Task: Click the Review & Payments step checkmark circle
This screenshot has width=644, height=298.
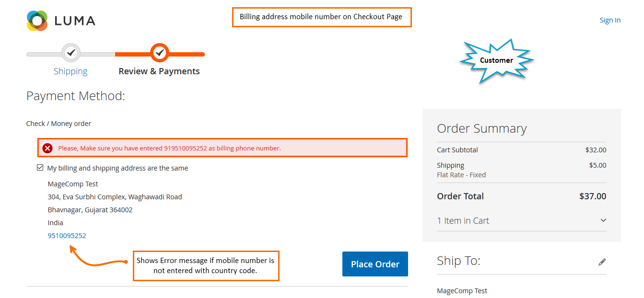Action: point(160,52)
